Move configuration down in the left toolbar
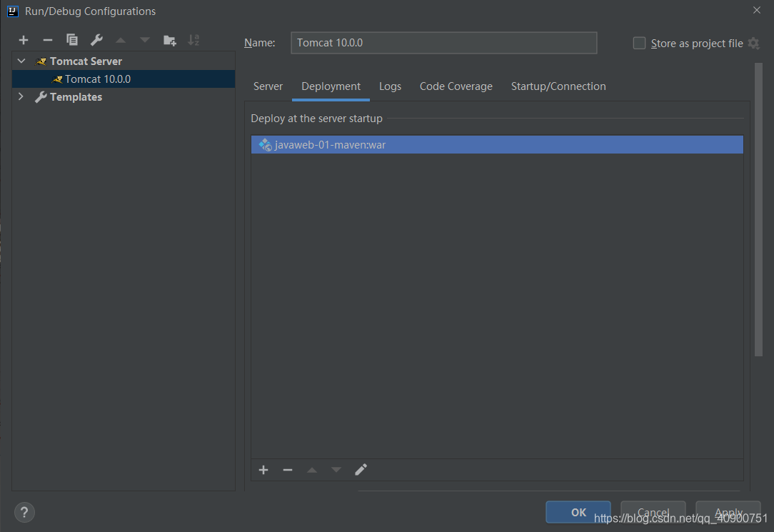This screenshot has width=774, height=532. (x=145, y=40)
